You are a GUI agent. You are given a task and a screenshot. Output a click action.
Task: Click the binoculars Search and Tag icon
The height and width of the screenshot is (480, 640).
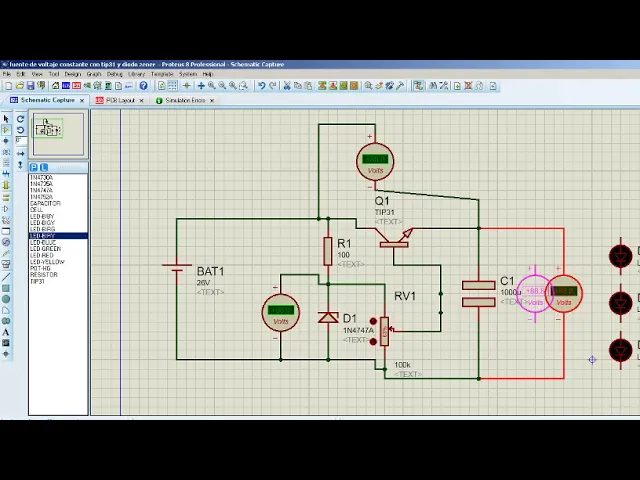tap(433, 86)
